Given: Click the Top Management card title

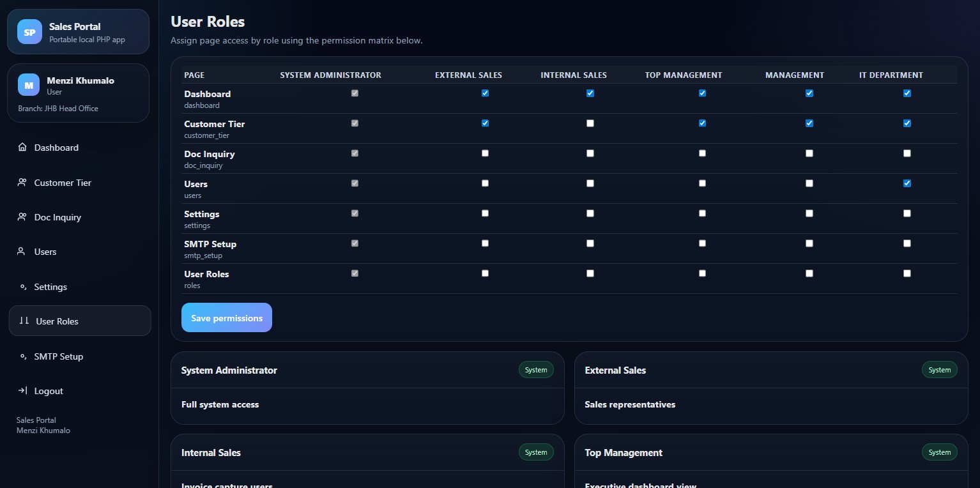Looking at the screenshot, I should [624, 453].
